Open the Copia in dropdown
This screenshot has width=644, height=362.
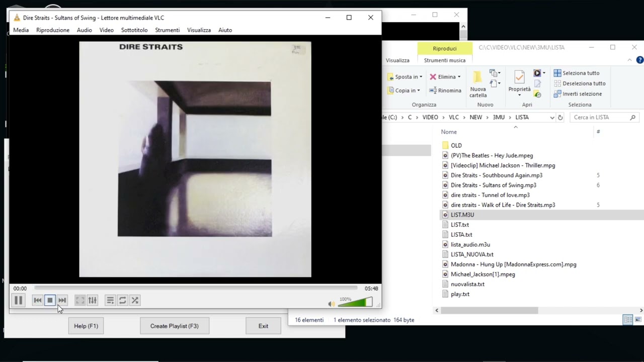click(x=404, y=90)
